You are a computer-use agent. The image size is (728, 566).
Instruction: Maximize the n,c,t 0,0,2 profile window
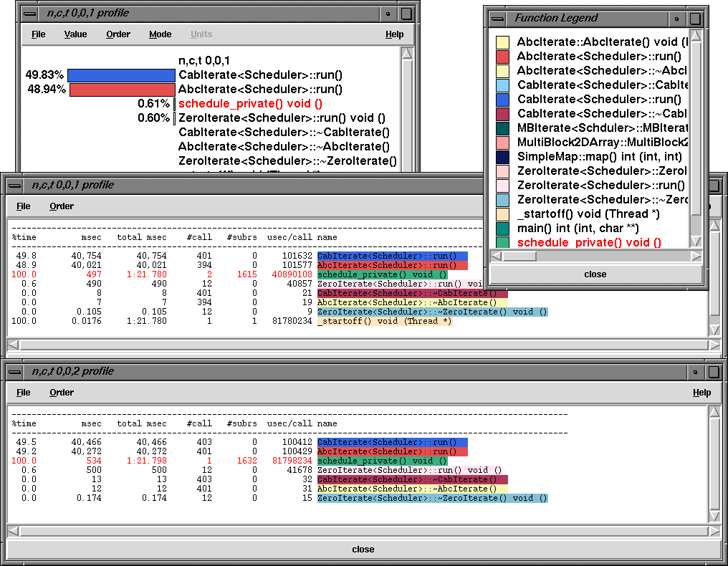[x=714, y=372]
